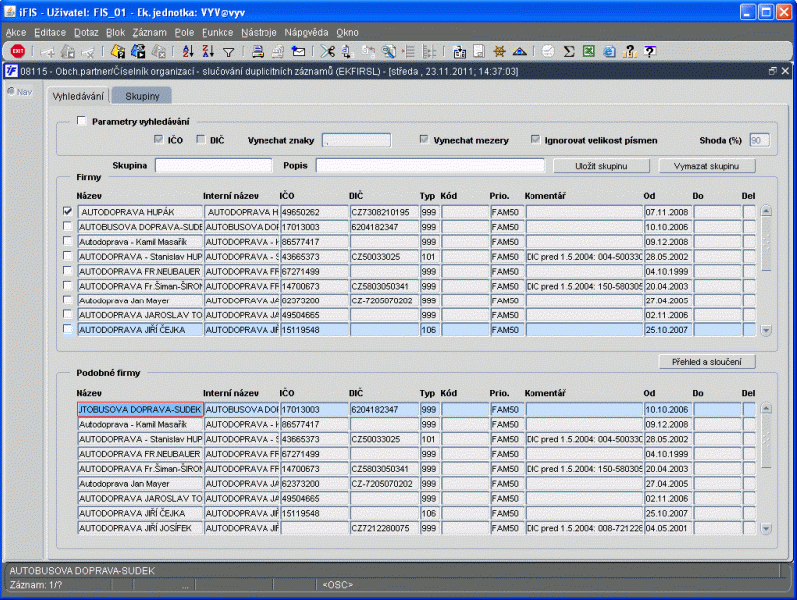Select AUTOBUSOVA DOPRAVA-SUDEK name in Podobné firmy
The width and height of the screenshot is (797, 600).
(x=140, y=409)
